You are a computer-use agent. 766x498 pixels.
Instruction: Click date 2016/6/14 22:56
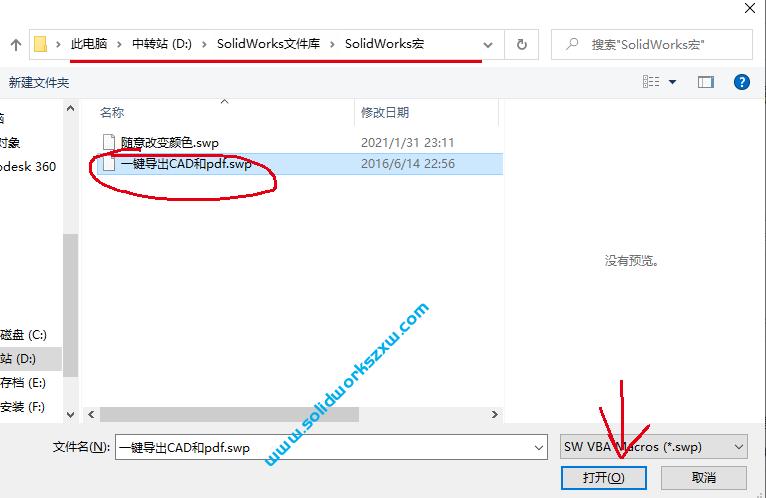408,163
